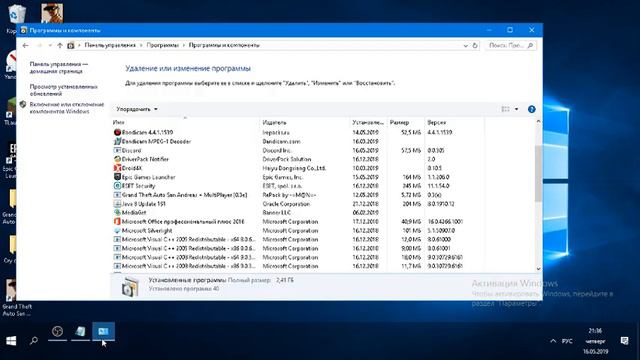Click the Back navigation arrow
The image size is (640, 360).
click(x=25, y=45)
